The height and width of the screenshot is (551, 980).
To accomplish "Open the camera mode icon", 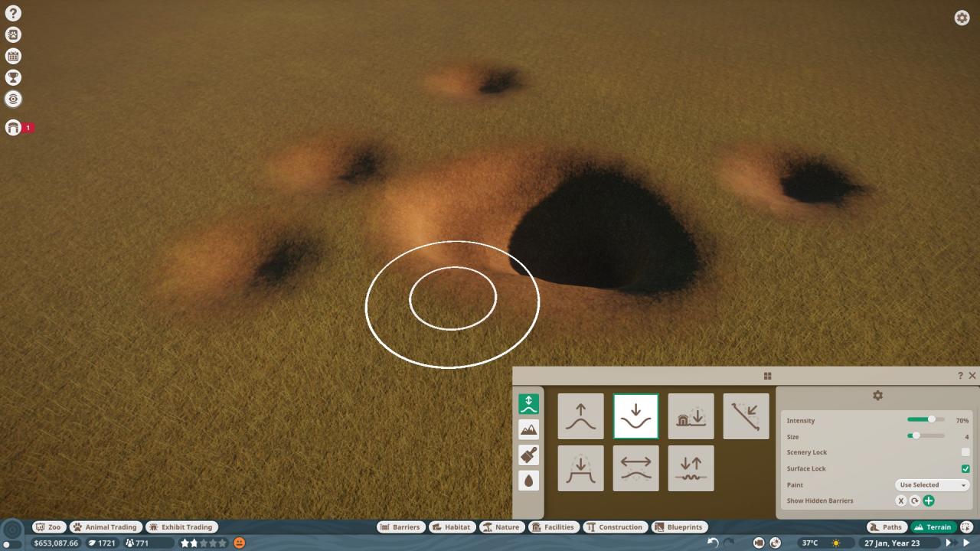I will pyautogui.click(x=759, y=543).
